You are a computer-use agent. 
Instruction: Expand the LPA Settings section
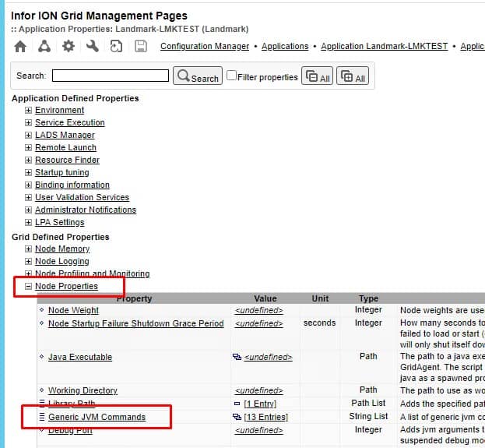pos(28,222)
